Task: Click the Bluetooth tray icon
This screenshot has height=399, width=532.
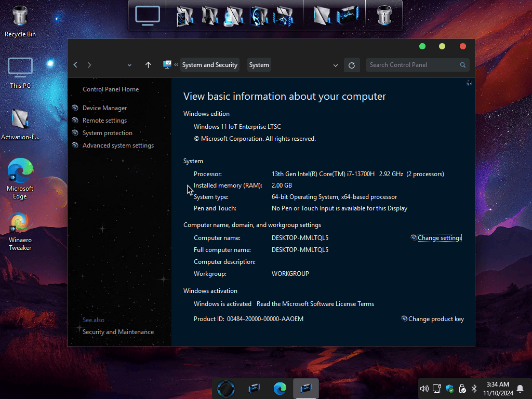Action: click(474, 389)
